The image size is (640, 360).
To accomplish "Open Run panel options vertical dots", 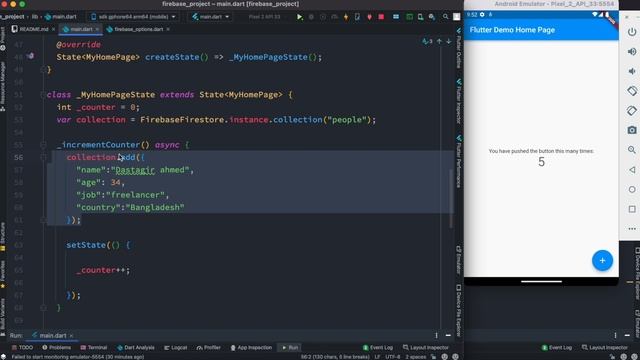I will (x=436, y=336).
